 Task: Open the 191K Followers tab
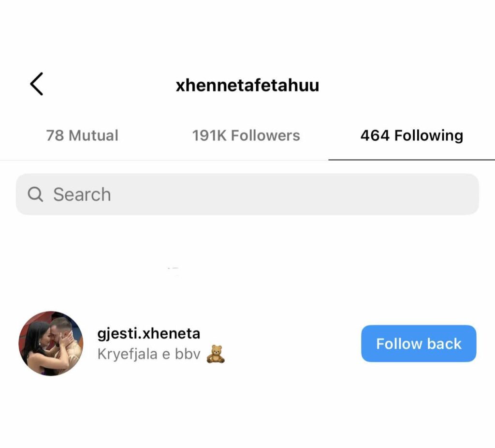click(x=246, y=135)
